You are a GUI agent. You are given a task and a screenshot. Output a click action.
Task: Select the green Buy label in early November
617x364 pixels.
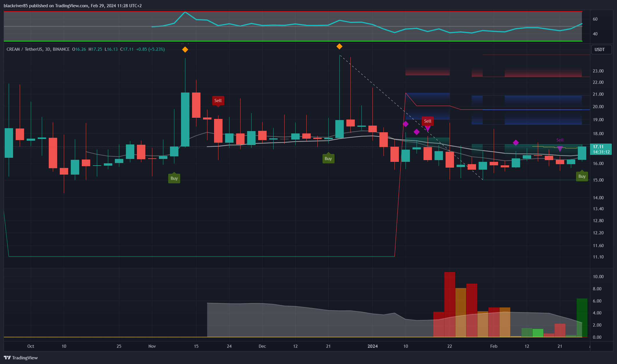[x=174, y=178]
